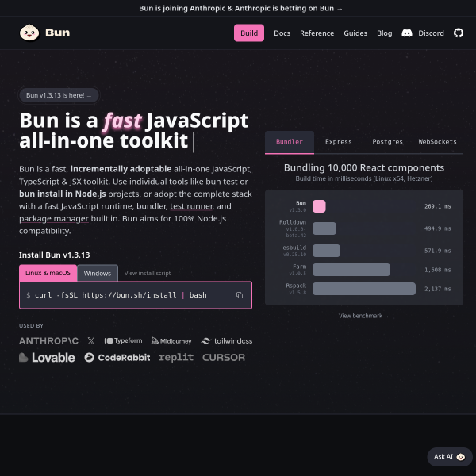Open the Blog nav link

(x=384, y=33)
